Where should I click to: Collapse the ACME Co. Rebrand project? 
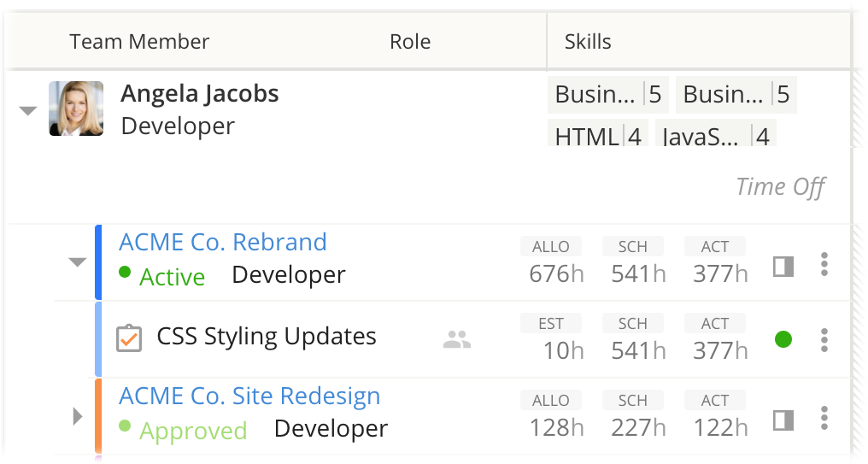(77, 262)
